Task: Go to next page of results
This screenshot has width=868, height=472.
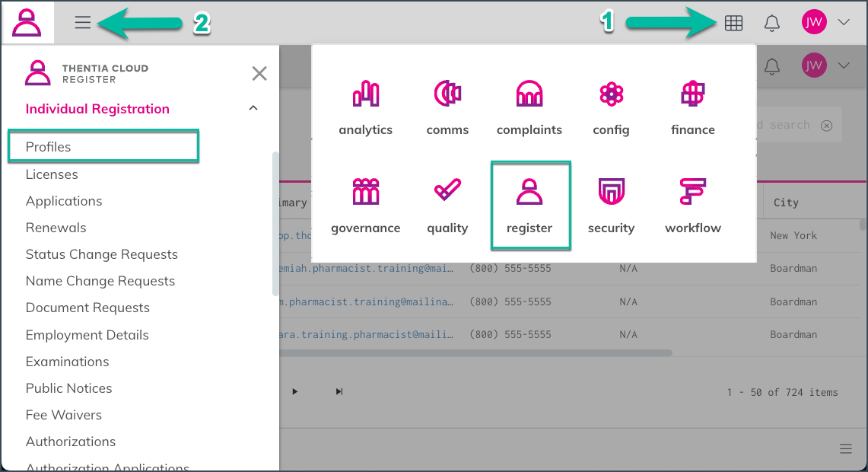Action: pyautogui.click(x=294, y=391)
